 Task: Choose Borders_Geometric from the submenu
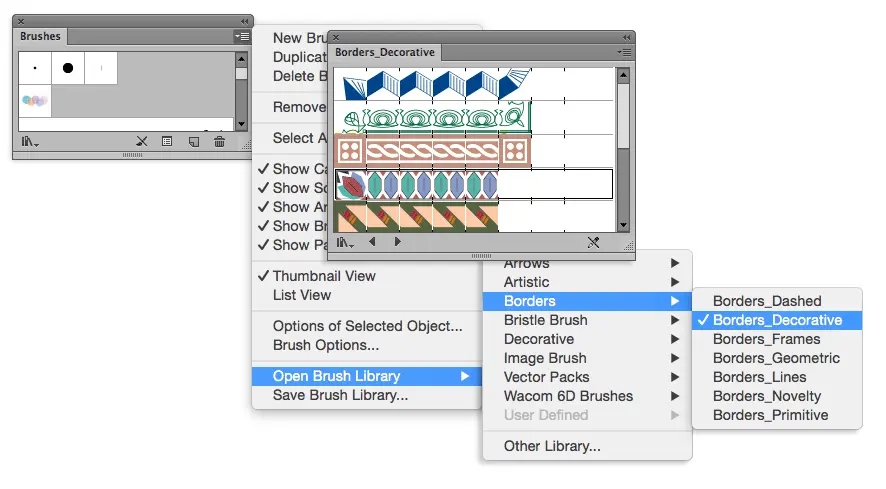[776, 358]
